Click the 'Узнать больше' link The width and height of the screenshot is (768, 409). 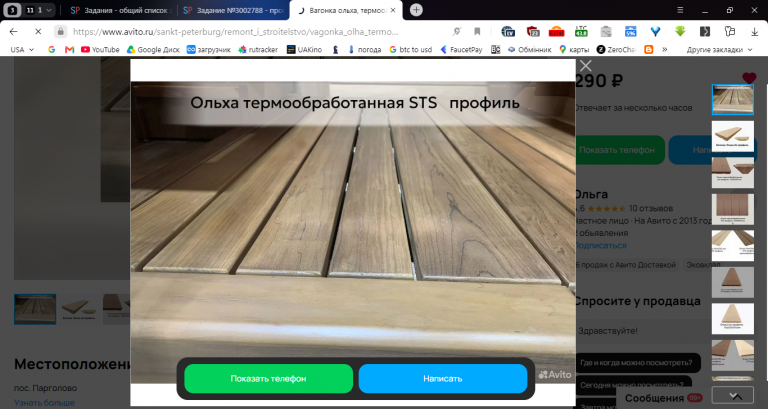tap(44, 403)
